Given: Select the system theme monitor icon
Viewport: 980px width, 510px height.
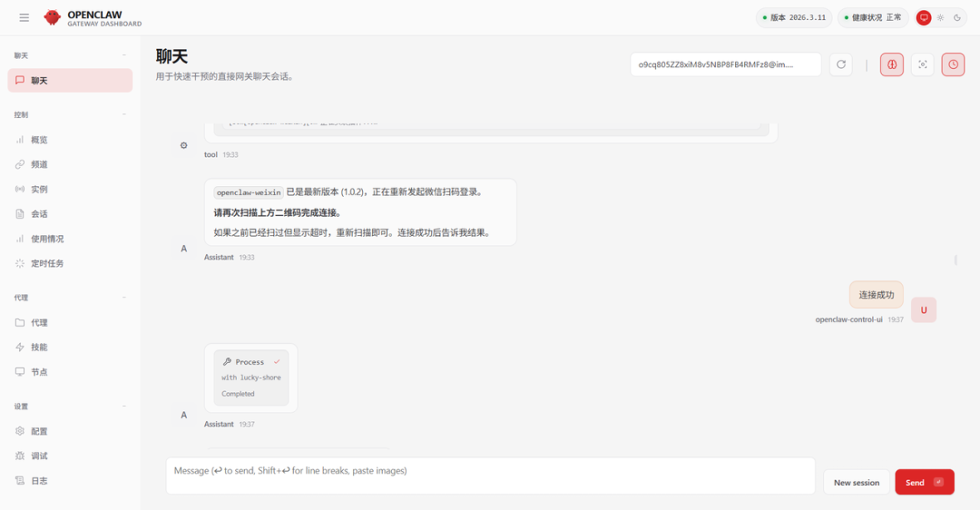Looking at the screenshot, I should point(924,17).
